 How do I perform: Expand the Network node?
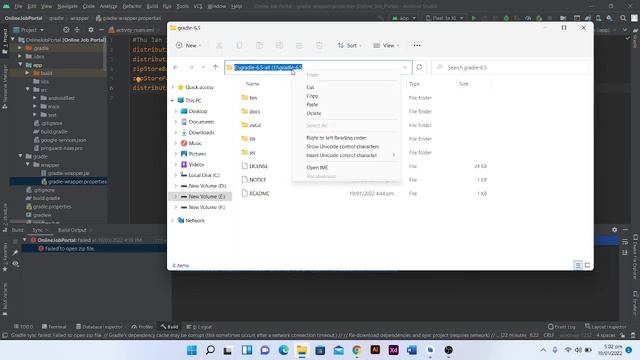[173, 220]
